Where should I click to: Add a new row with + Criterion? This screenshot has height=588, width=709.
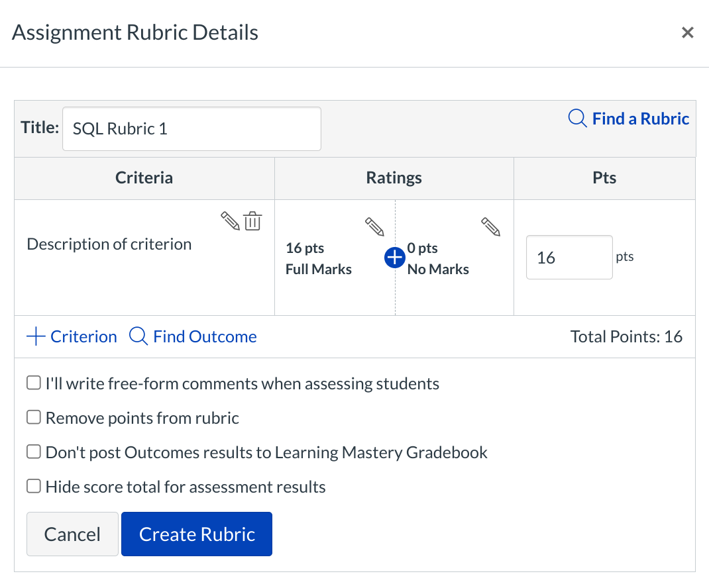click(72, 336)
